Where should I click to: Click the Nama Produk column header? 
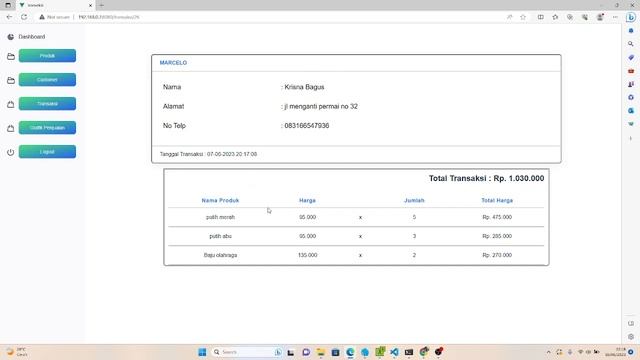(220, 200)
